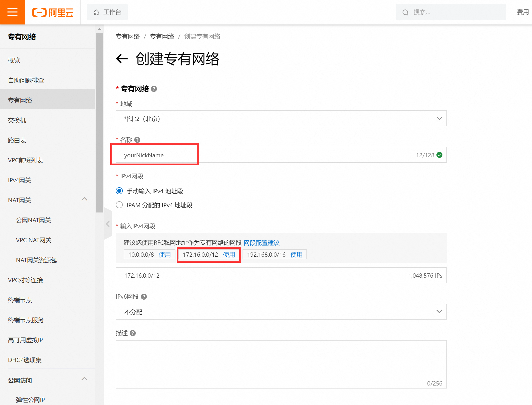This screenshot has height=405, width=532.
Task: Open the 地域 region dropdown
Action: pyautogui.click(x=281, y=118)
